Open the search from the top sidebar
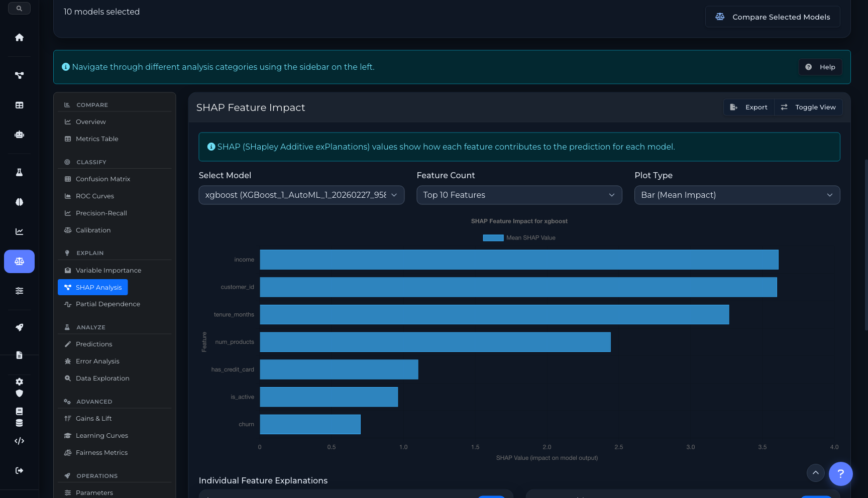Screen dimensions: 868x498 19,8
